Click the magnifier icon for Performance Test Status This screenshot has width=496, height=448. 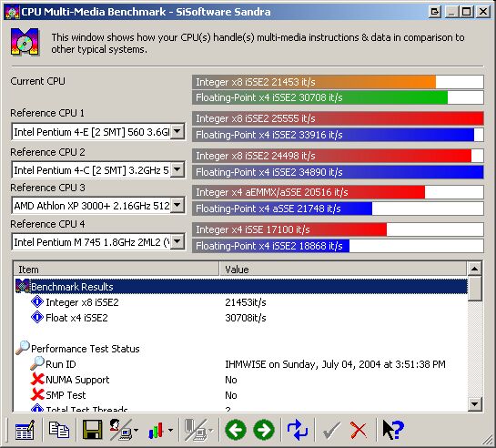coord(23,348)
